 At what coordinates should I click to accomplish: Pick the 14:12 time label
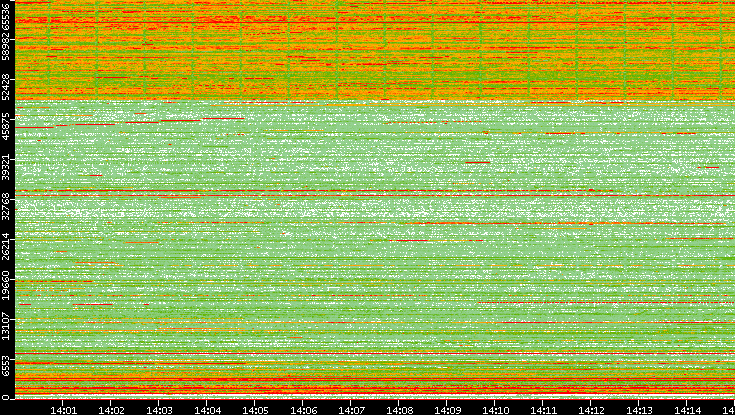click(591, 411)
